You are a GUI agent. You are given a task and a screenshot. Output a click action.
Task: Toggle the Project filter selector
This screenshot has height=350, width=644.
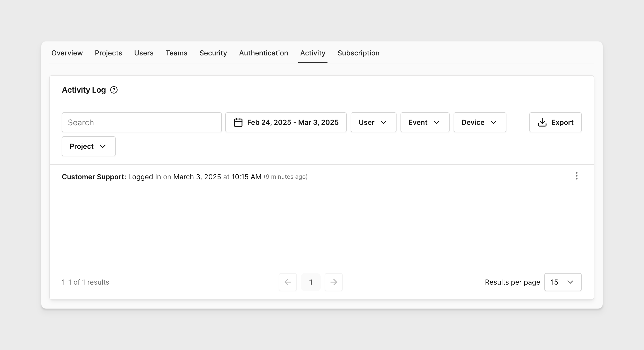[x=89, y=146]
